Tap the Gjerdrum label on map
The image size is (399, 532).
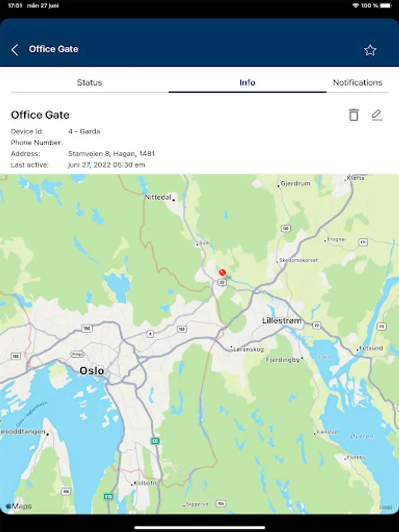(295, 184)
